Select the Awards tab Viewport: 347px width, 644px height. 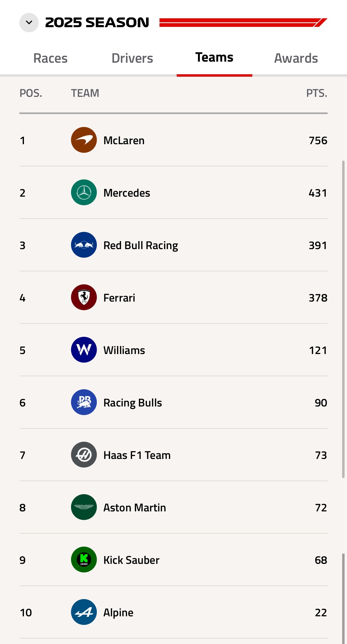click(x=296, y=58)
